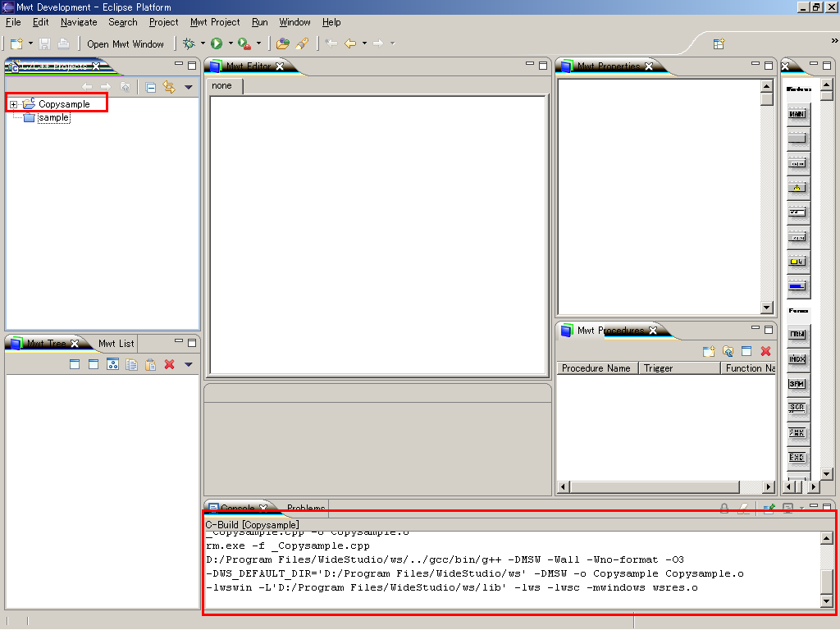Click palette panel scroll down arrow
Screen dimensions: 840x630
[826, 473]
